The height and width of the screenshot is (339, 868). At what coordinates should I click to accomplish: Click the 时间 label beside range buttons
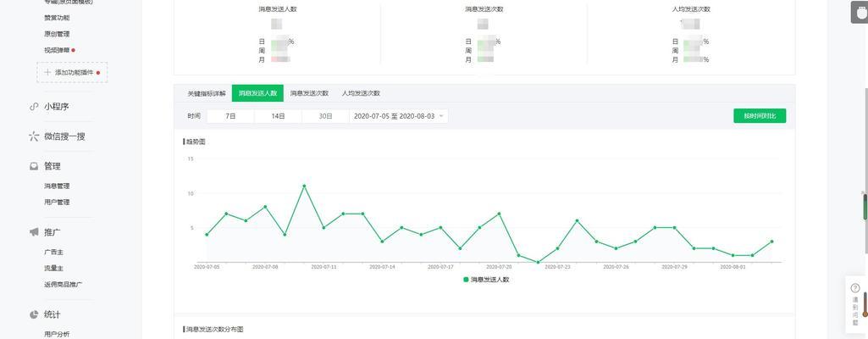(x=194, y=116)
